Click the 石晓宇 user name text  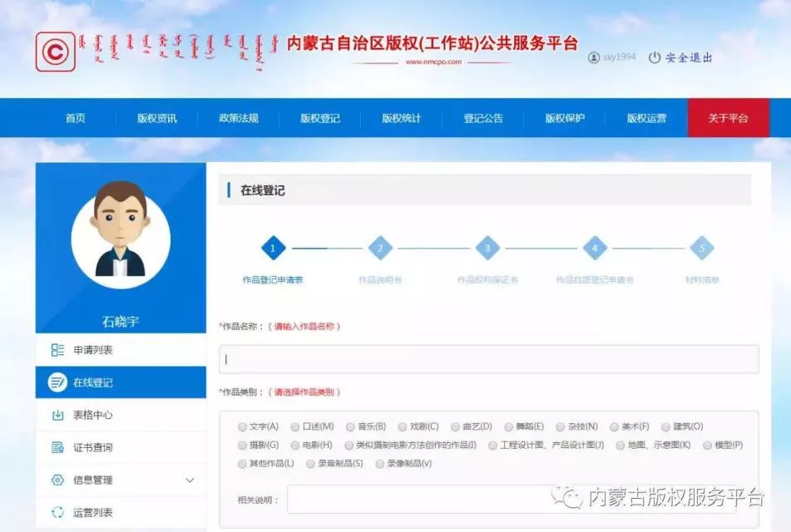click(x=121, y=321)
